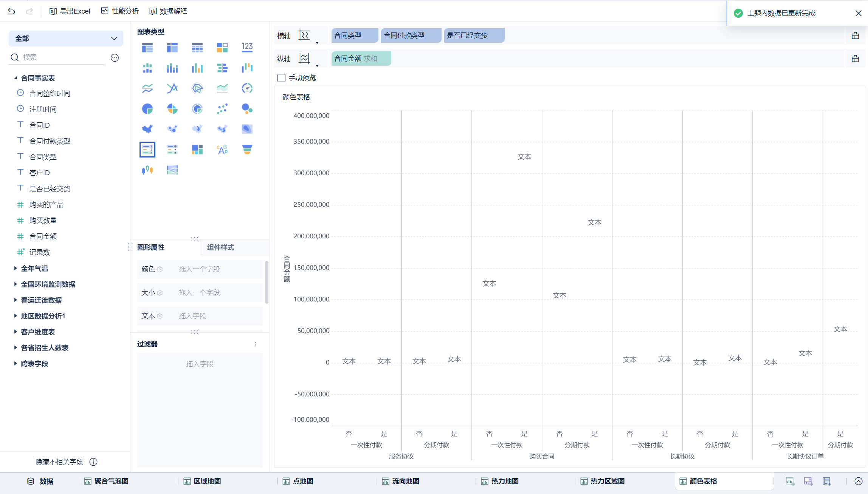Enable the 手动预览 checkbox

(281, 78)
